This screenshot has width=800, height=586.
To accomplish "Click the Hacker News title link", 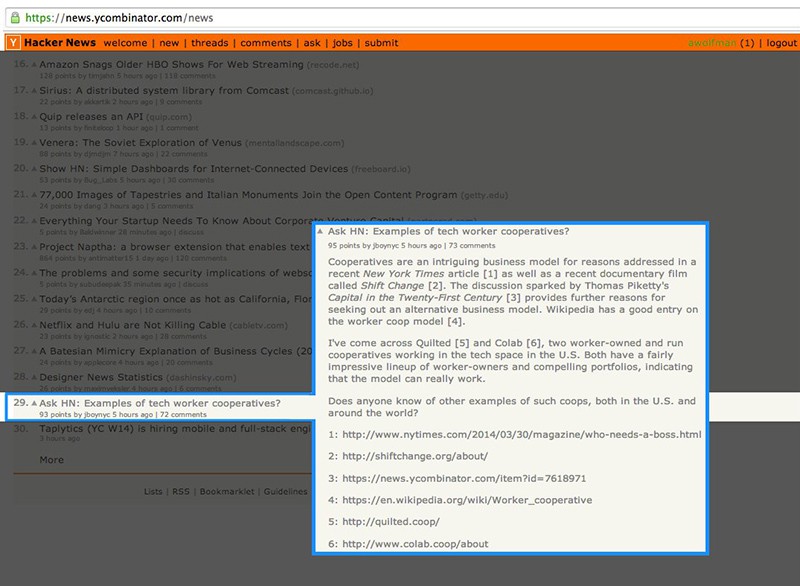I will point(60,43).
